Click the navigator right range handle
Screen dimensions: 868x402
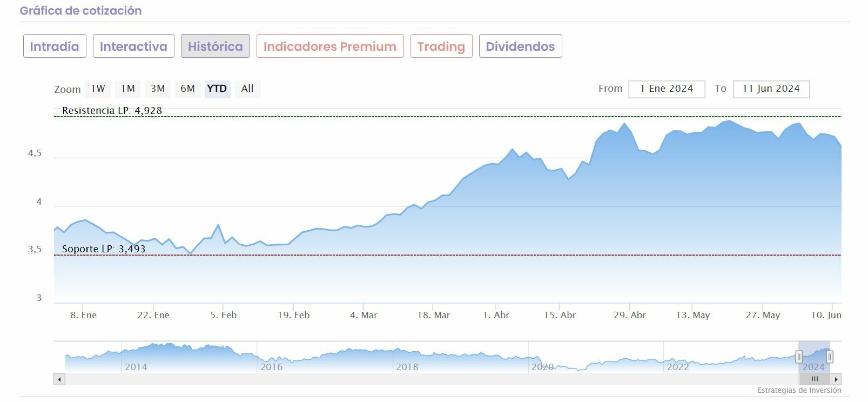pos(830,357)
